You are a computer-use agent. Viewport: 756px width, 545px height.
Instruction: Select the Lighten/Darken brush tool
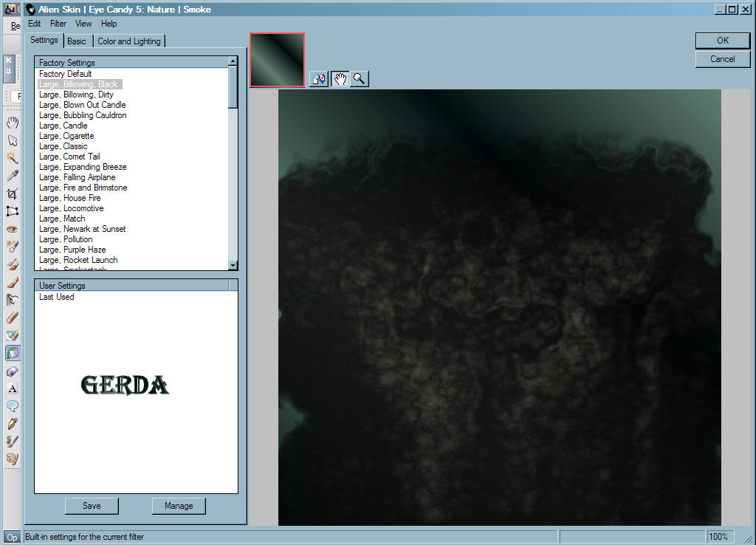13,300
